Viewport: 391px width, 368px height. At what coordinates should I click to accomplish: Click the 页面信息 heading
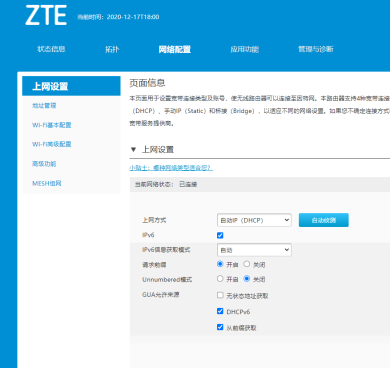[x=147, y=83]
